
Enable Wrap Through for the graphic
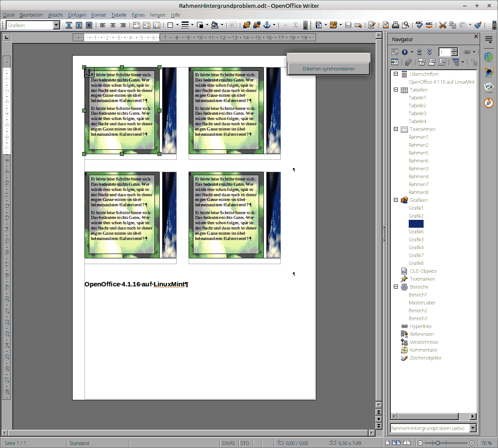[89, 25]
